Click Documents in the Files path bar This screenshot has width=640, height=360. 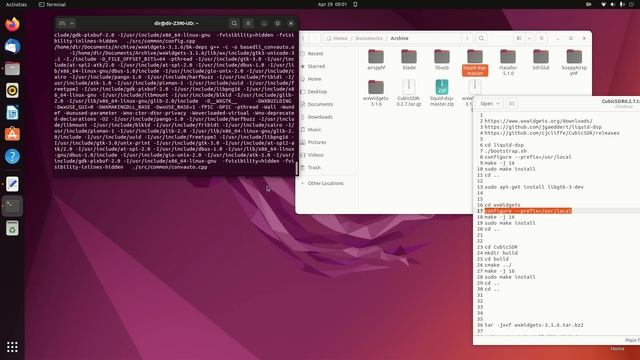coord(369,38)
